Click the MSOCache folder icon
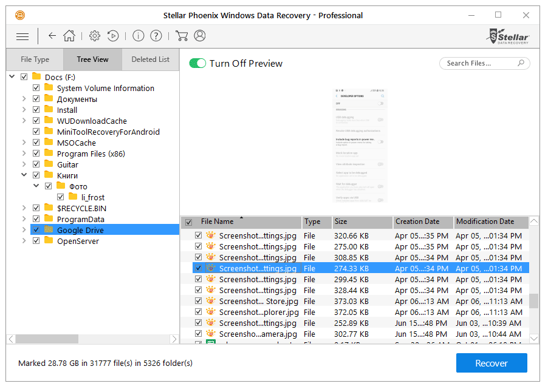Screen dimensions: 548x392 coord(49,142)
